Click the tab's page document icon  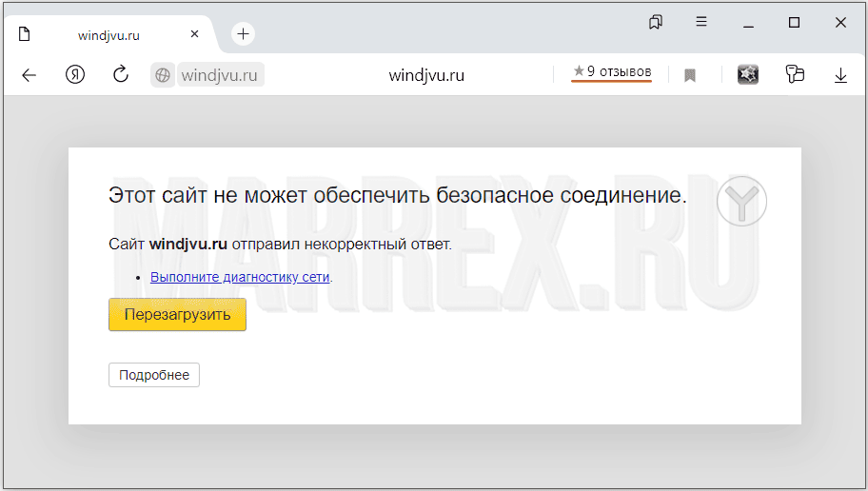coord(25,34)
